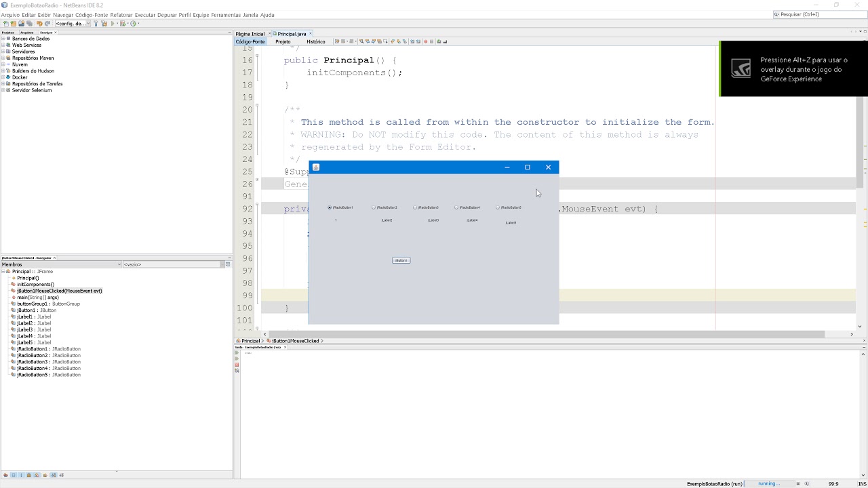The height and width of the screenshot is (488, 868).
Task: Click the green Run Project icon
Action: coord(113,24)
